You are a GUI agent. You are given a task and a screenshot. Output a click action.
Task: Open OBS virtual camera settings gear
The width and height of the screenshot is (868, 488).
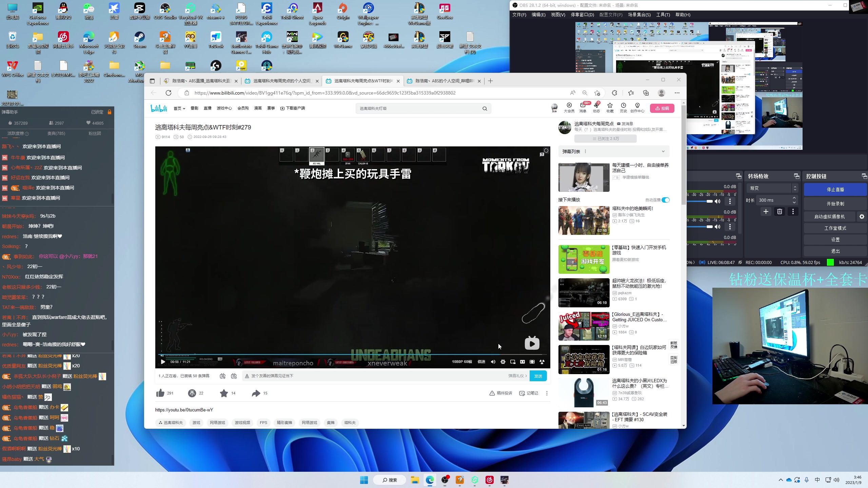[862, 217]
